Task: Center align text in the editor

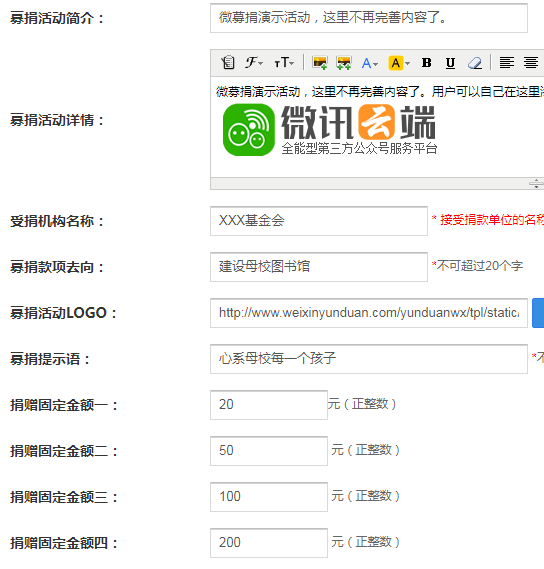Action: tap(531, 63)
